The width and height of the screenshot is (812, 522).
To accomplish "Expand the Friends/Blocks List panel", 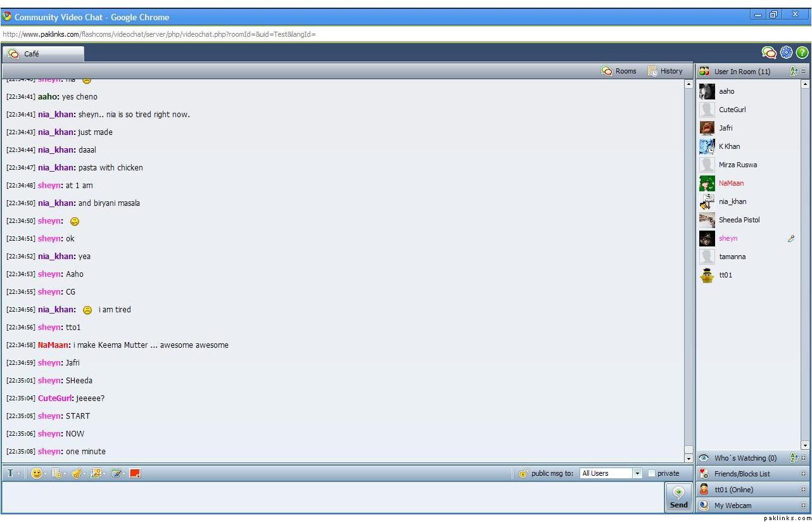I will coord(804,474).
